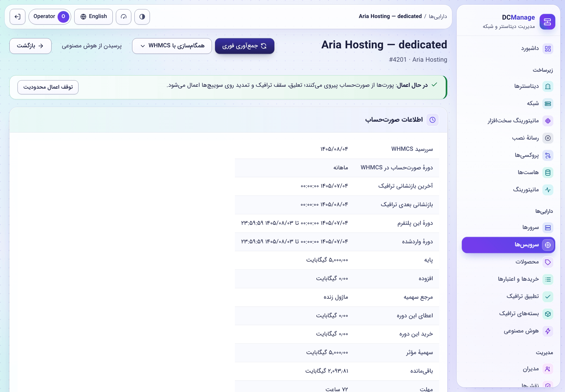
Task: Click the green checkmark icon in status banner
Action: coord(434,84)
